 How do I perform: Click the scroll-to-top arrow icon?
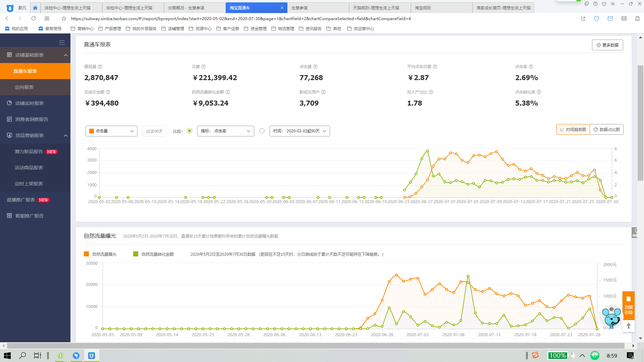(628, 326)
